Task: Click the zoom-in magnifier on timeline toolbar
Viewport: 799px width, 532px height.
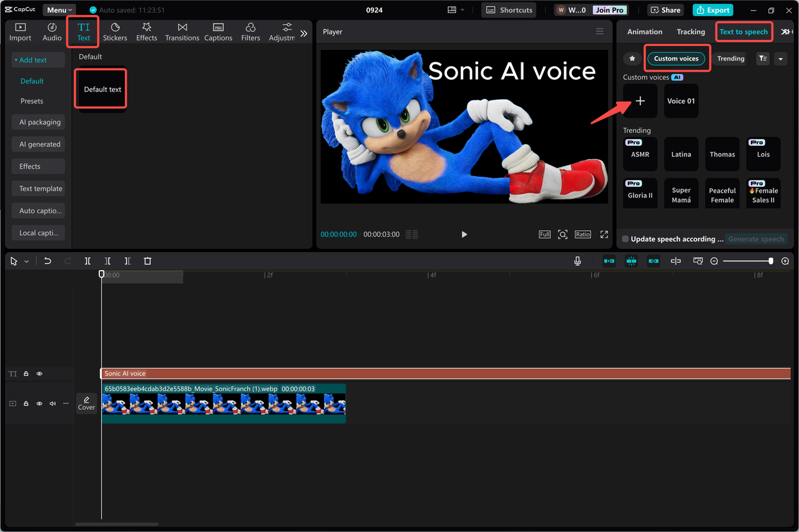Action: [785, 261]
